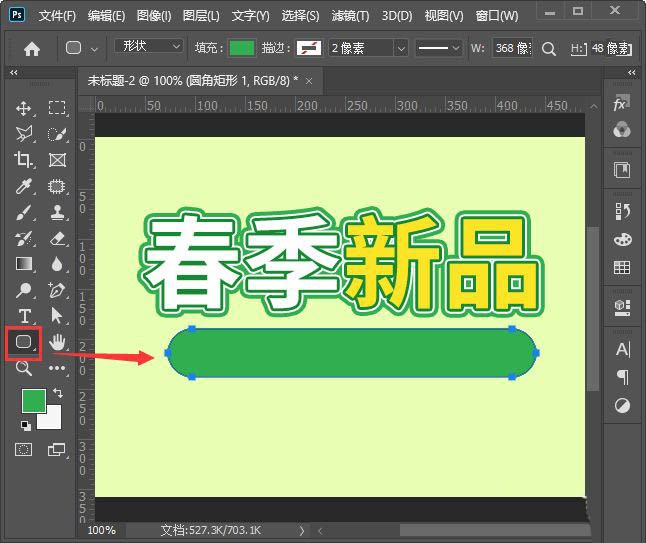Open the 形状 tool mode dropdown

pyautogui.click(x=148, y=47)
